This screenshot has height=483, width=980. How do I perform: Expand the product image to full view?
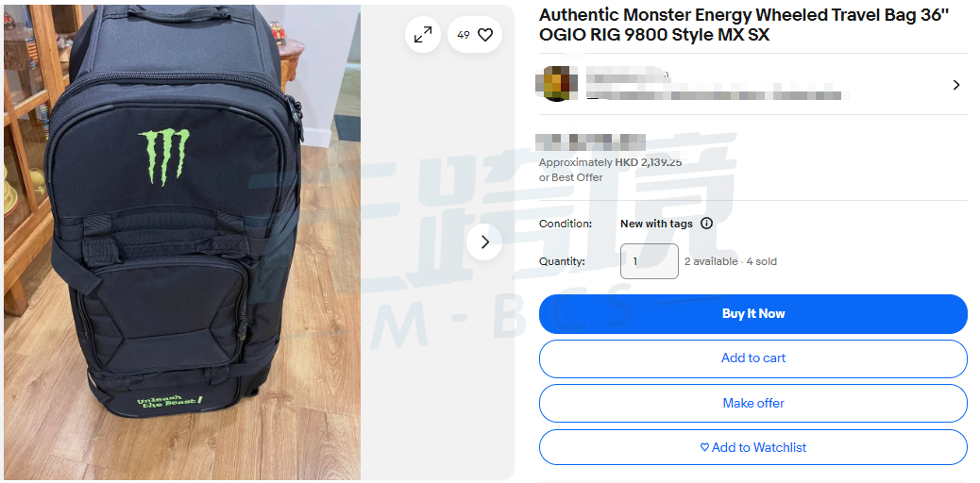pos(423,35)
